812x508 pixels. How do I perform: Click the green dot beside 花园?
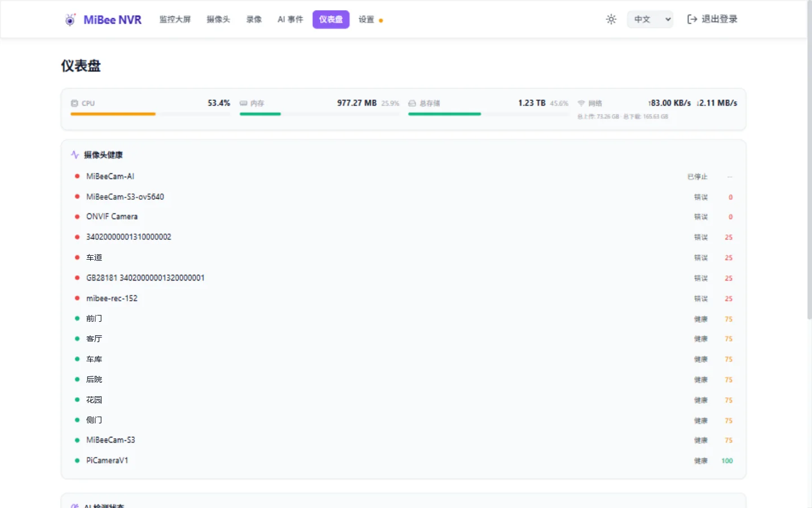77,400
